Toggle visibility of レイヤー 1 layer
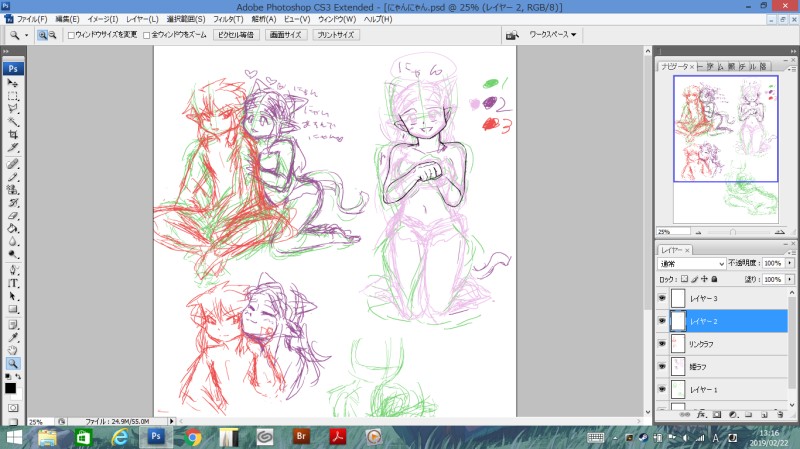Viewport: 800px width, 449px height. (x=662, y=389)
